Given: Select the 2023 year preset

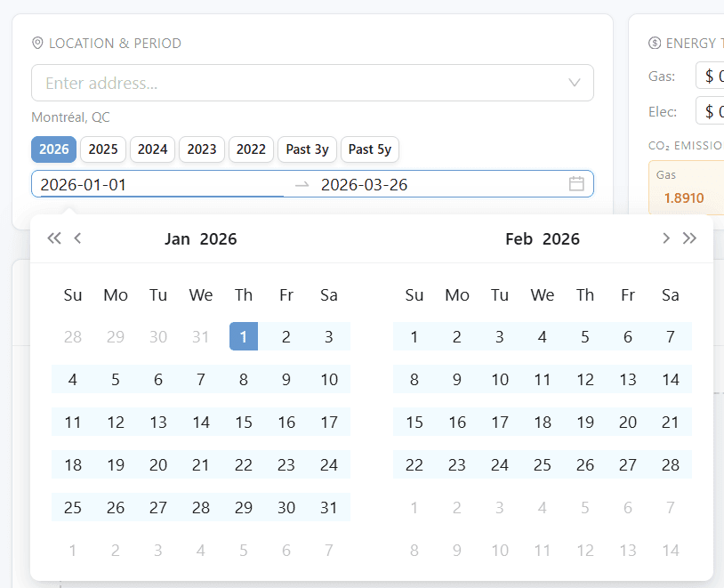Looking at the screenshot, I should (x=202, y=149).
